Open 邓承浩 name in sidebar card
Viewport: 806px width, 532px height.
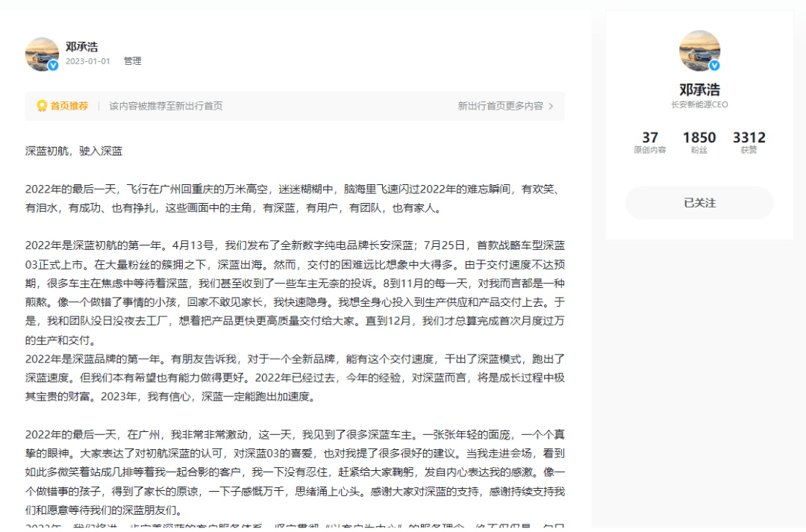[699, 90]
